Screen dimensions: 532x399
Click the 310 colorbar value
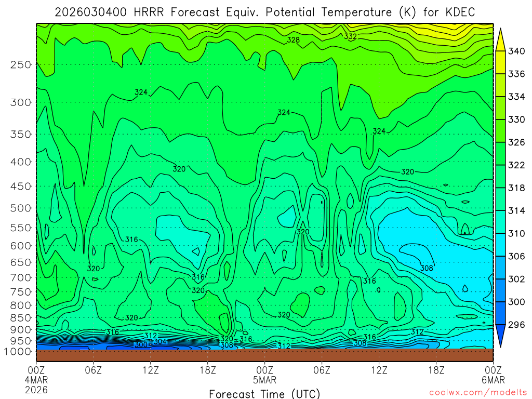(516, 233)
